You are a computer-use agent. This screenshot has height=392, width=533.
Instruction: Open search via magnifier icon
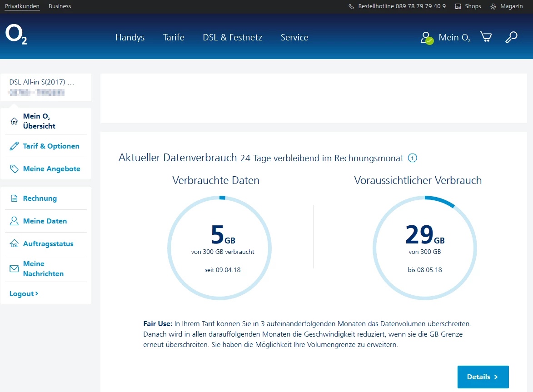(x=511, y=37)
